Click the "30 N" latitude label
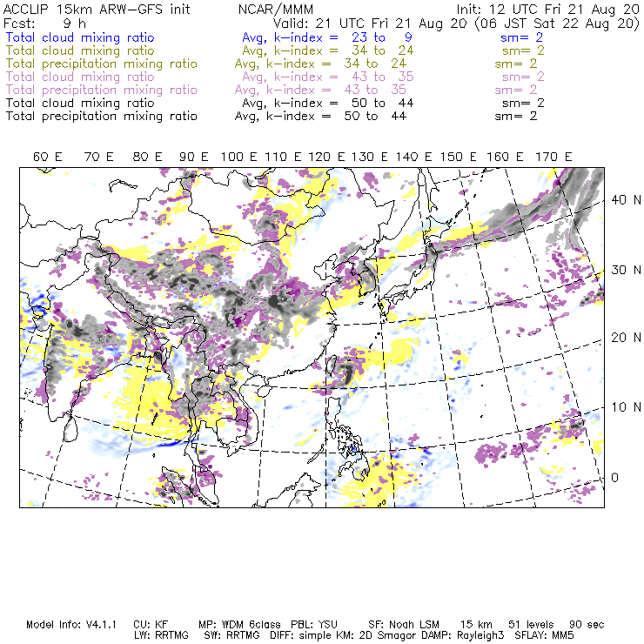Screen dimensions: 644x644 coord(626,271)
